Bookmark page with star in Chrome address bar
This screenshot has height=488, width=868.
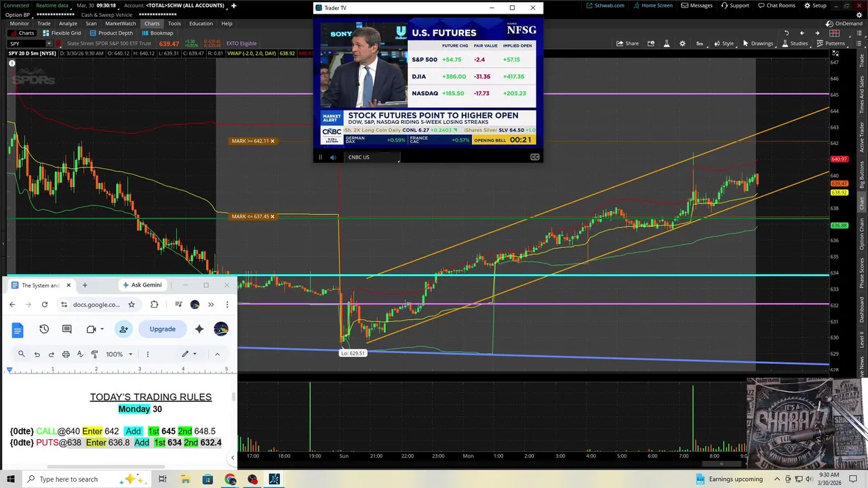pyautogui.click(x=132, y=304)
